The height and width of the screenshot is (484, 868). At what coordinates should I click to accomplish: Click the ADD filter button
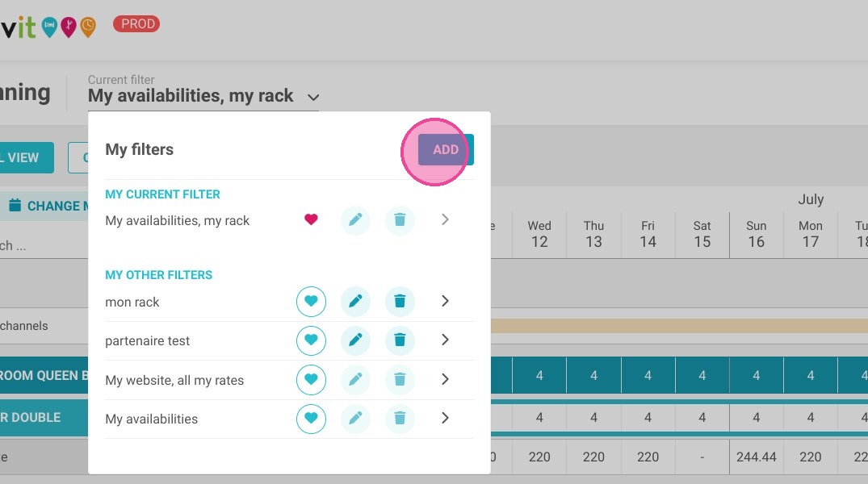(446, 149)
